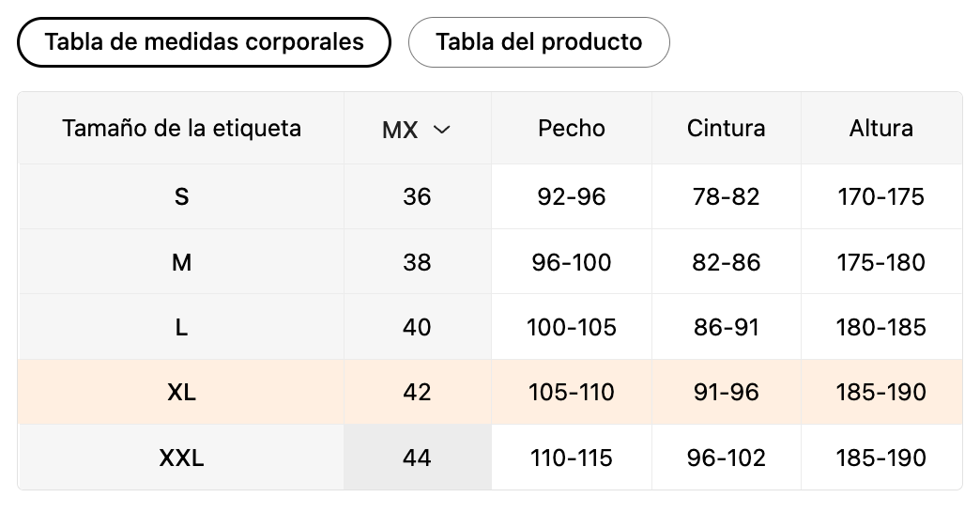Select the XXL size row label
The image size is (980, 513).
(x=181, y=458)
